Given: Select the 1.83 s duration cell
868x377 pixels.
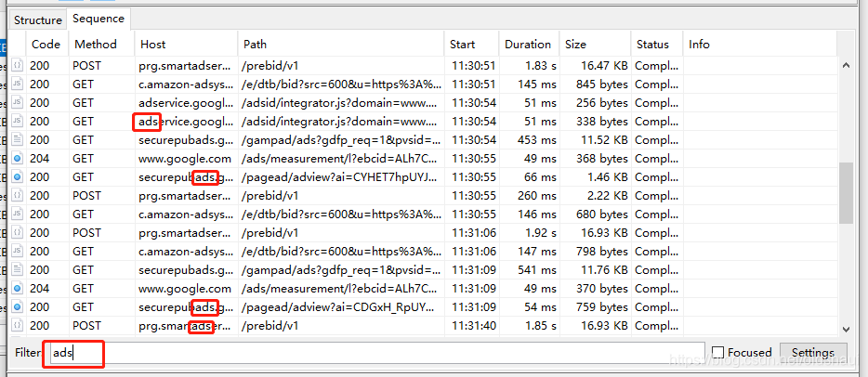Looking at the screenshot, I should coord(529,66).
